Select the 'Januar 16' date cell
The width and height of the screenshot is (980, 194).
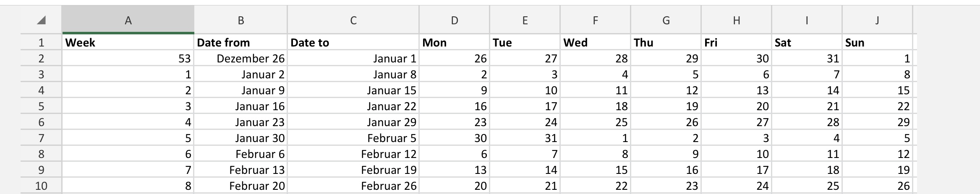(240, 106)
